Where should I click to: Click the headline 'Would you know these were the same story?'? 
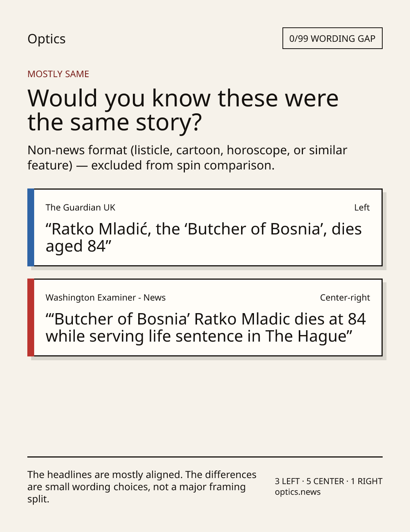pyautogui.click(x=183, y=110)
